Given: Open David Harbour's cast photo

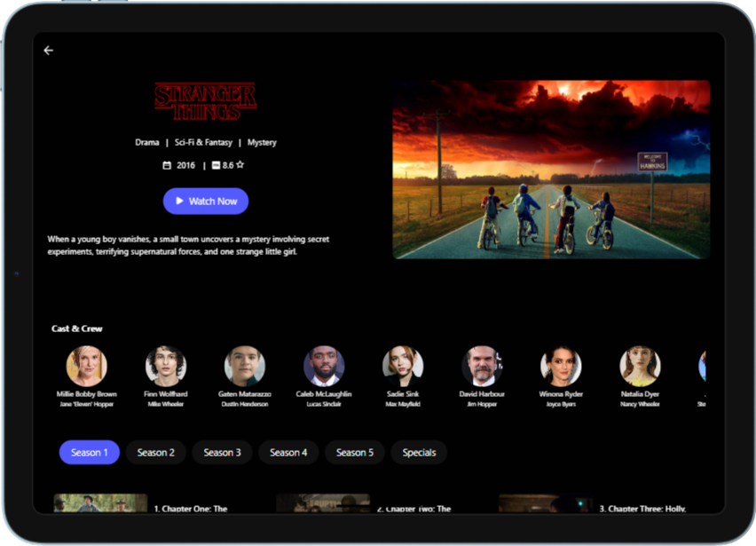Looking at the screenshot, I should [x=482, y=366].
